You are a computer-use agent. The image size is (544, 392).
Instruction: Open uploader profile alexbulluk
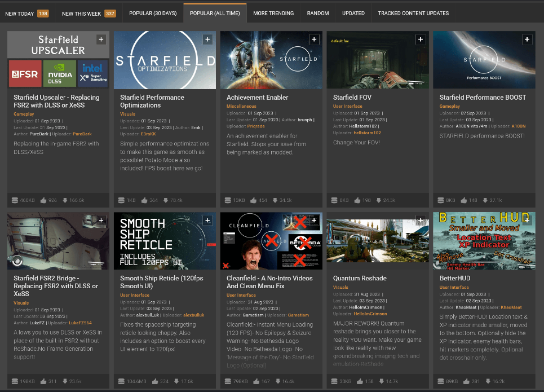[193, 315]
